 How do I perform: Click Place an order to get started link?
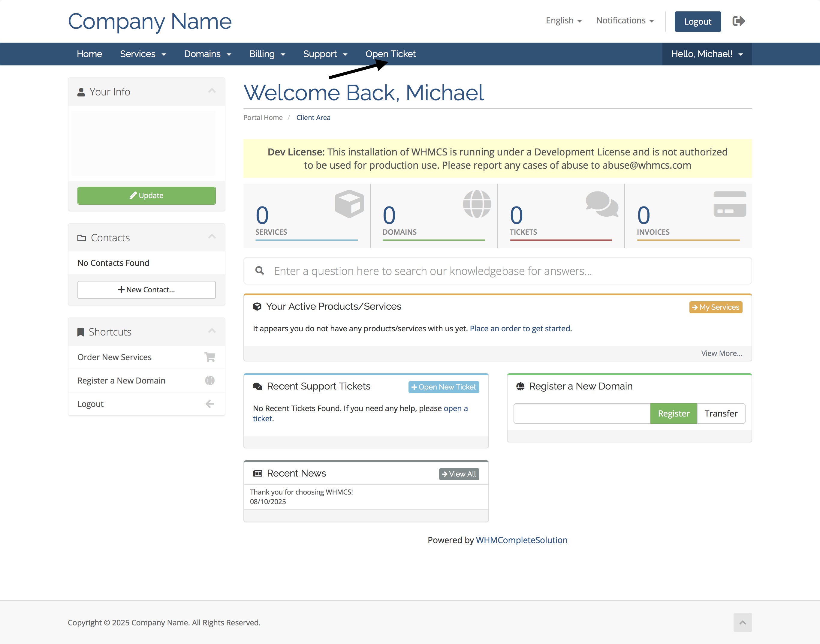tap(520, 328)
